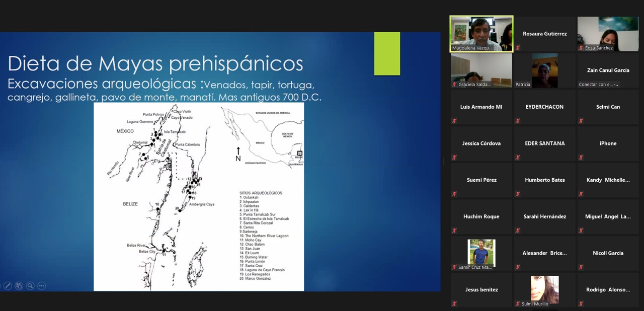Screen dimensions: 644x311
Task: Select Patricia's video thumbnail
Action: (544, 70)
